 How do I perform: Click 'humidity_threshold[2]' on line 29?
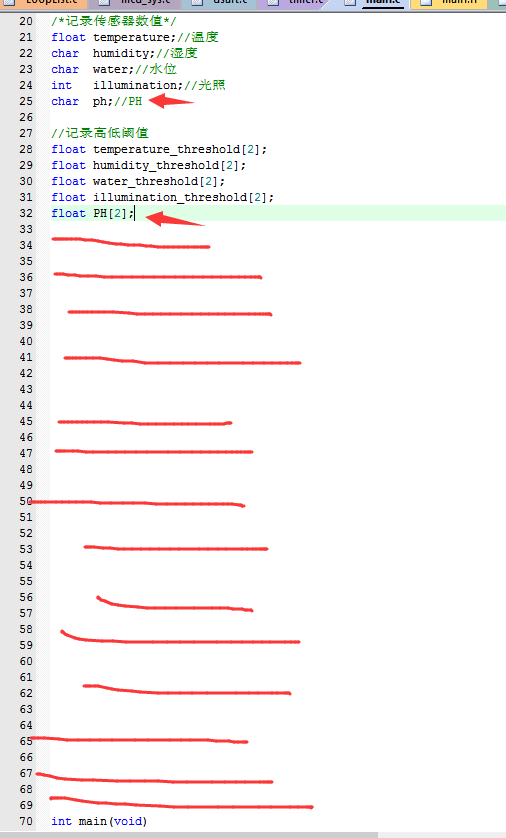pyautogui.click(x=166, y=165)
